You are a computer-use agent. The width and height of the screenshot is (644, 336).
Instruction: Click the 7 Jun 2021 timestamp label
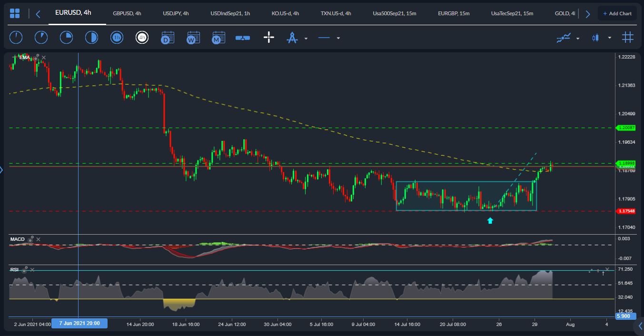[x=79, y=323]
